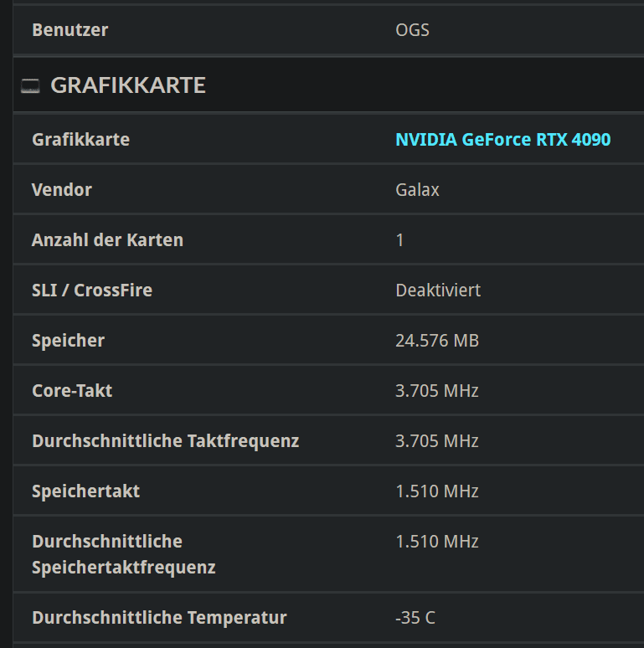Click the graphics card icon beside GRAFIKKARTE

click(30, 85)
